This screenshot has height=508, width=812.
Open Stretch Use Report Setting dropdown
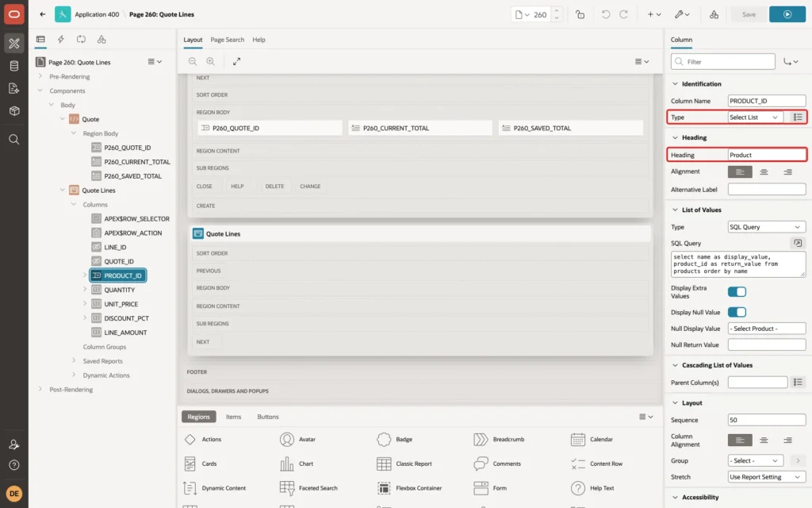(x=767, y=477)
